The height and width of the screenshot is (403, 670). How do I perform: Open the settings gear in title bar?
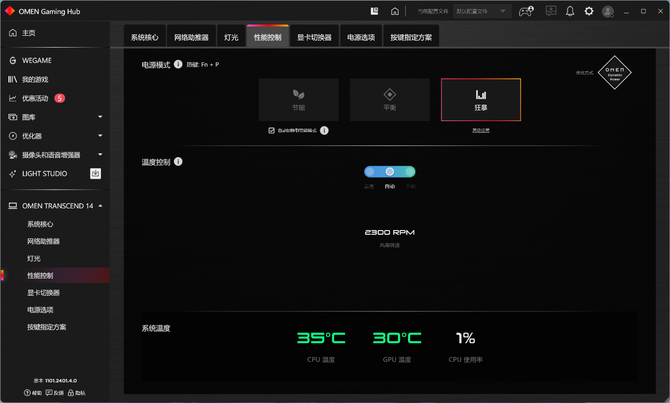(589, 12)
